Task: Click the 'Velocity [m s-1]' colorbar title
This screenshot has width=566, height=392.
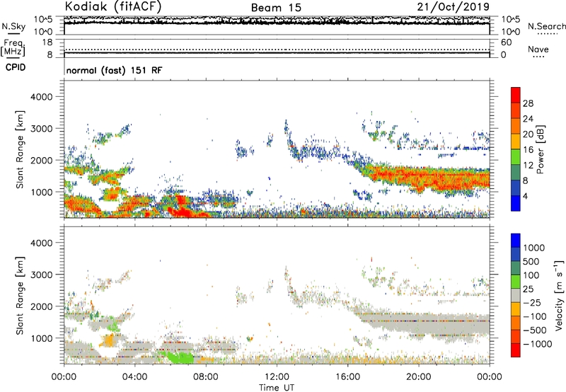Action: coord(559,295)
